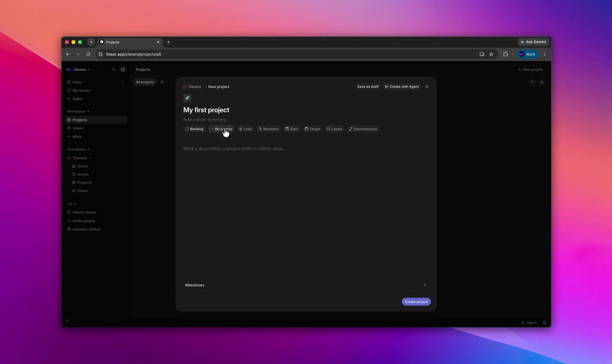Click the linear.app address bar
Viewport: 612px width, 364px height.
pos(287,54)
